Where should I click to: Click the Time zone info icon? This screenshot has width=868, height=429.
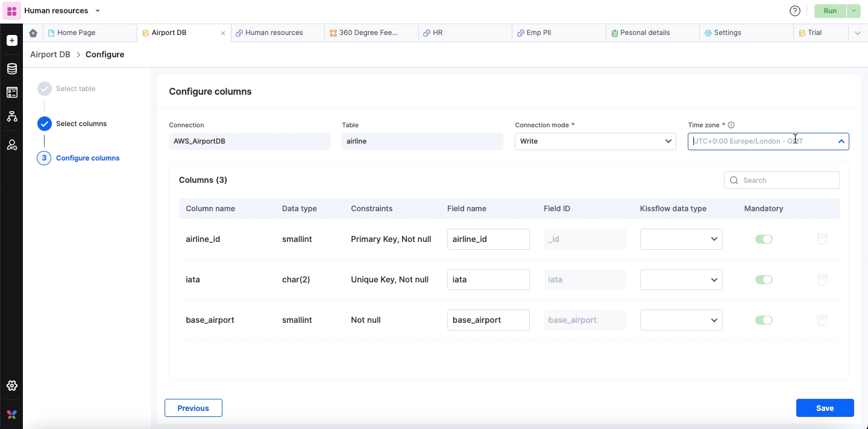731,125
